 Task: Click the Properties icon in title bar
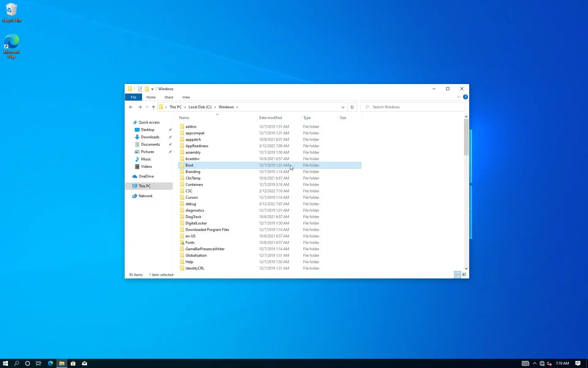(140, 89)
